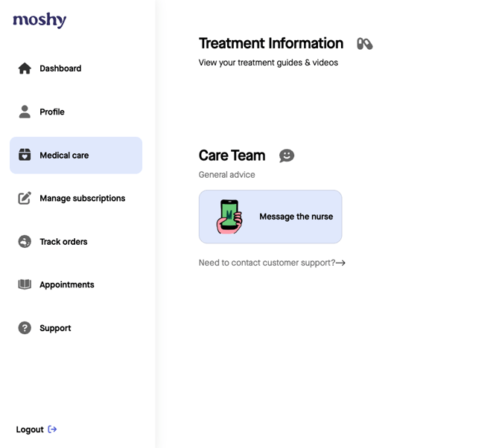
Task: Message the nurse
Action: click(270, 217)
